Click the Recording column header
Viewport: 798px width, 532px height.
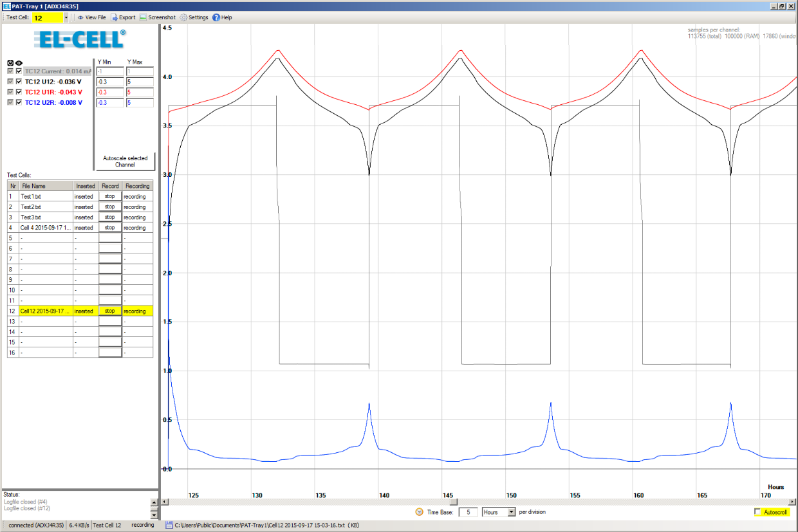[138, 186]
